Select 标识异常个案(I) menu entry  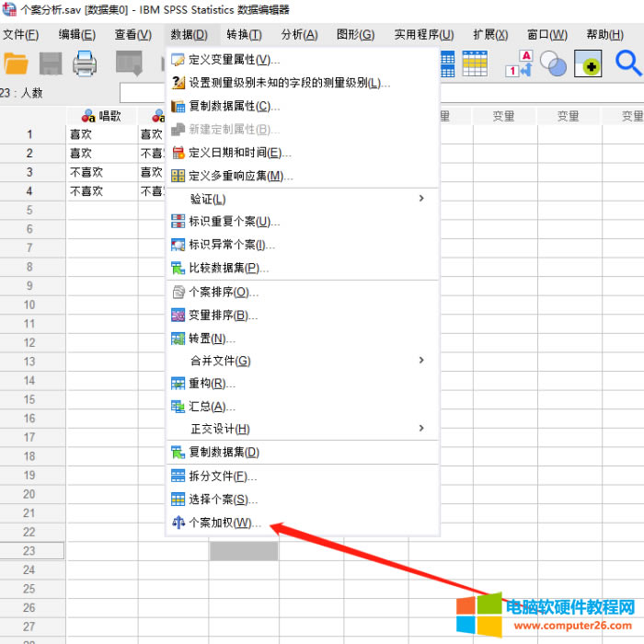click(x=303, y=246)
